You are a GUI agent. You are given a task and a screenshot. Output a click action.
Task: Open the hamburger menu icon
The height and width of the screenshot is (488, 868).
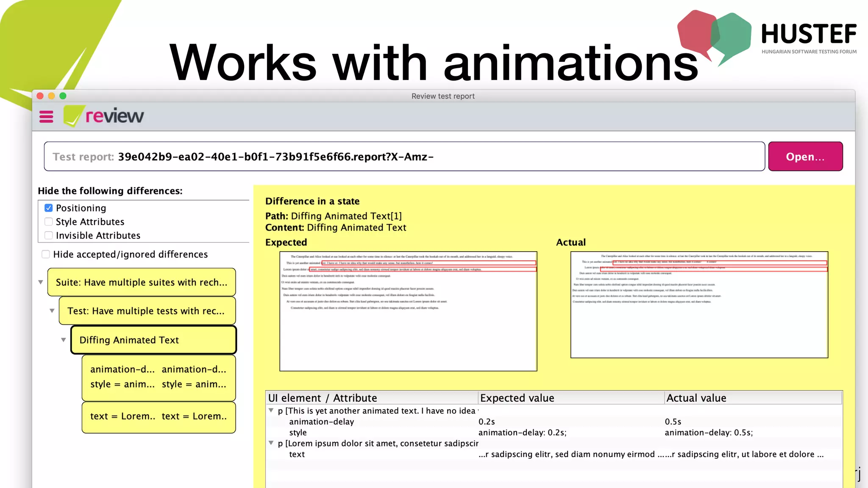click(x=46, y=116)
